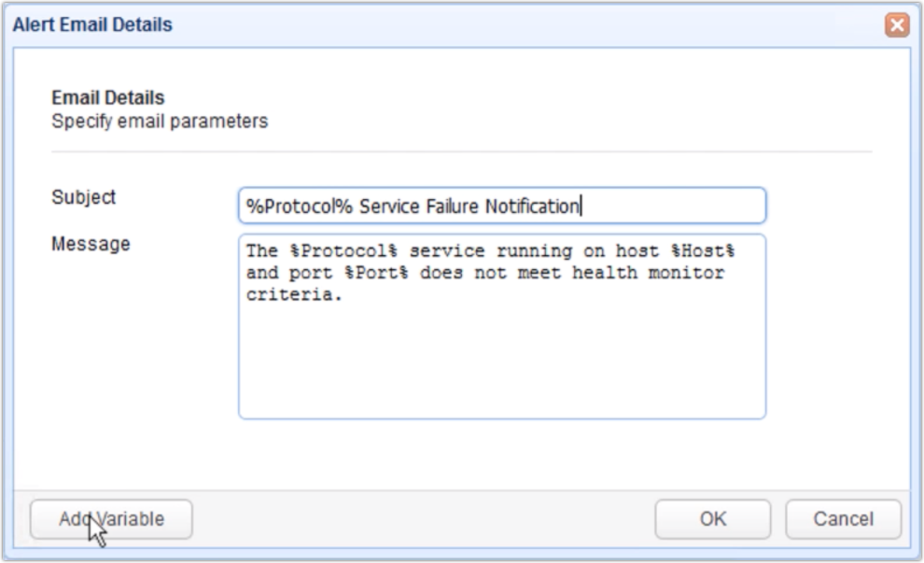Click the Alert Email Details title bar
The image size is (924, 563).
coord(442,26)
